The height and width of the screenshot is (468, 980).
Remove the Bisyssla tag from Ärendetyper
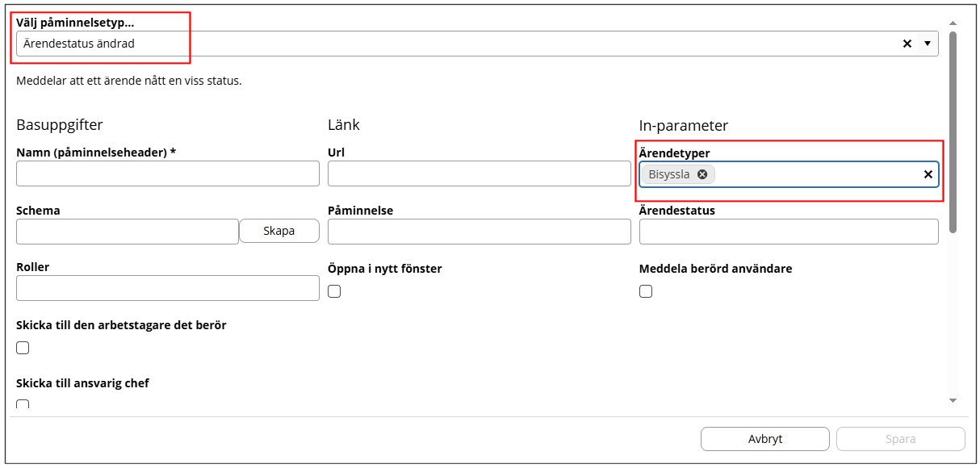(702, 174)
